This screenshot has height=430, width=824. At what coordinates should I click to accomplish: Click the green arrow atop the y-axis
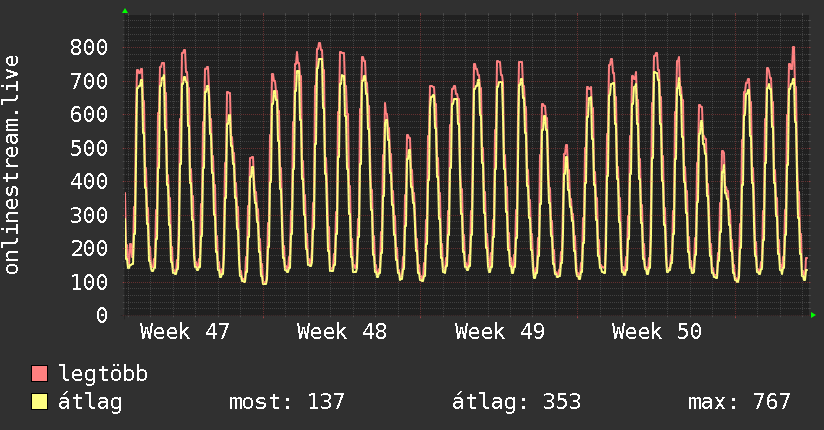coord(125,11)
